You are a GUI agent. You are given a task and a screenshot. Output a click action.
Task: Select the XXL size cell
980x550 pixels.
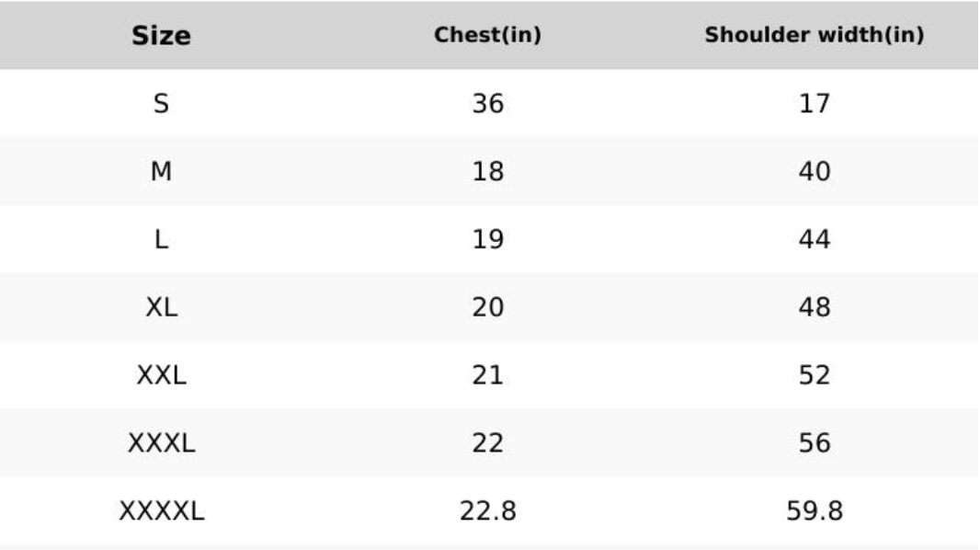pos(161,375)
